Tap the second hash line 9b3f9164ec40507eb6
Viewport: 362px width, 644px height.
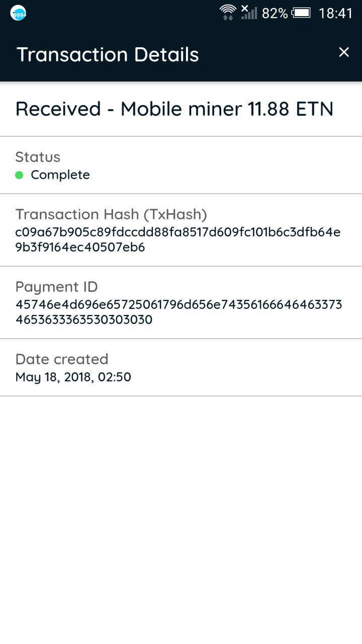[x=80, y=248]
